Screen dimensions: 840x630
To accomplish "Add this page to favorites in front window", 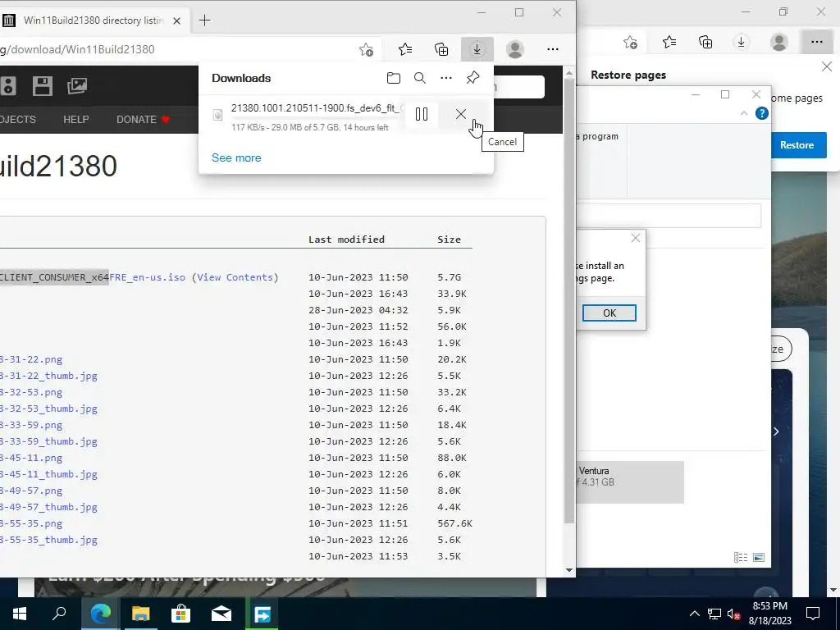I will pos(367,49).
